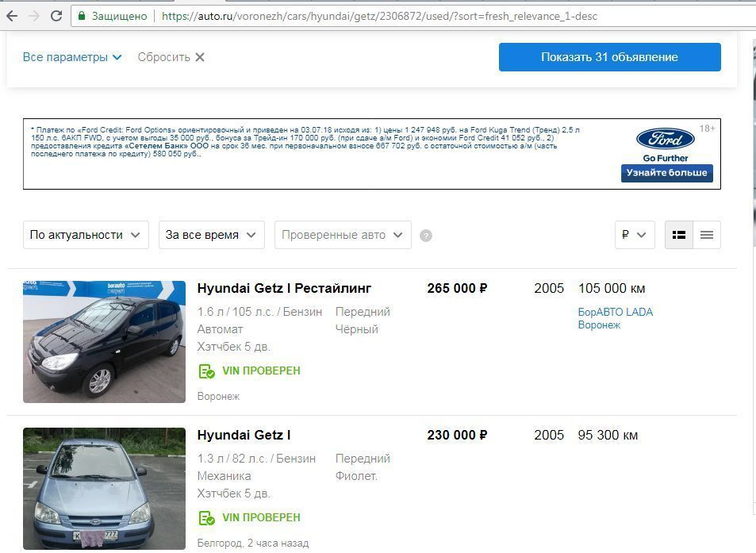Click the light blue Hyundai Getz photo
Image resolution: width=756 pixels, height=553 pixels.
click(104, 489)
